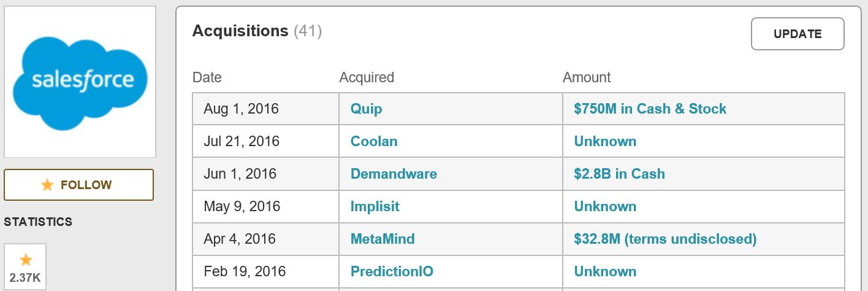Open the Demandware company link
Screen dimensions: 868x291
[394, 174]
